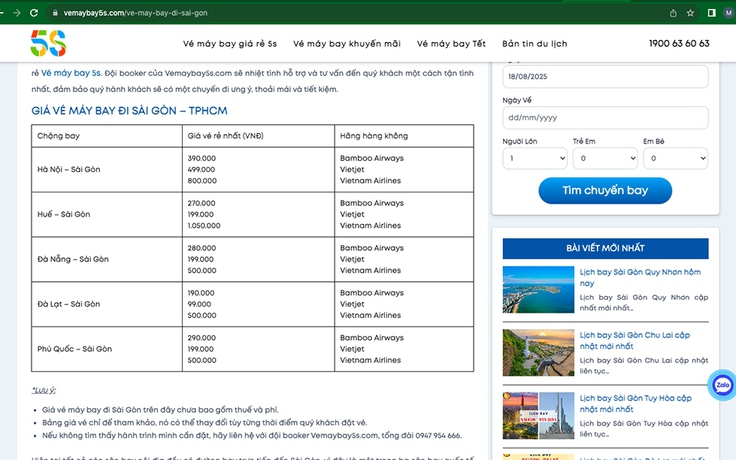
Task: Click the address bar URL
Action: 135,13
